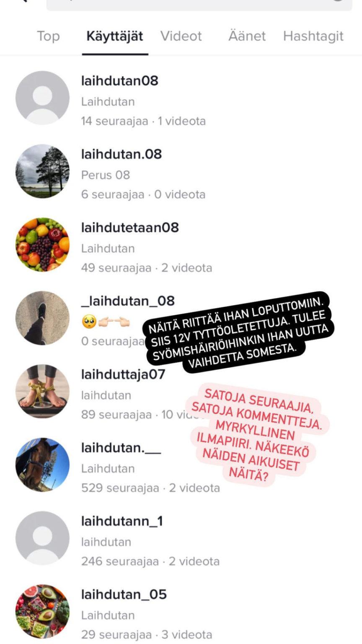Switch to the Top tab
Viewport: 362px width, 644px height.
[48, 36]
